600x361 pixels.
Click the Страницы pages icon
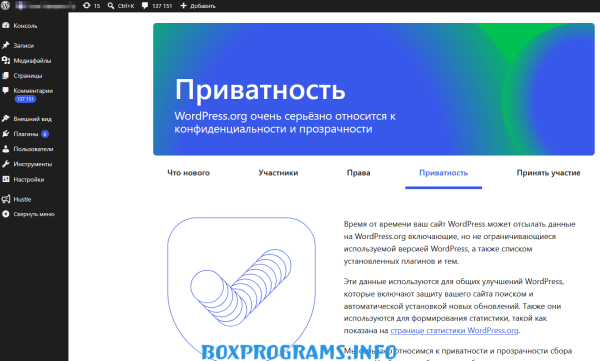(6, 75)
